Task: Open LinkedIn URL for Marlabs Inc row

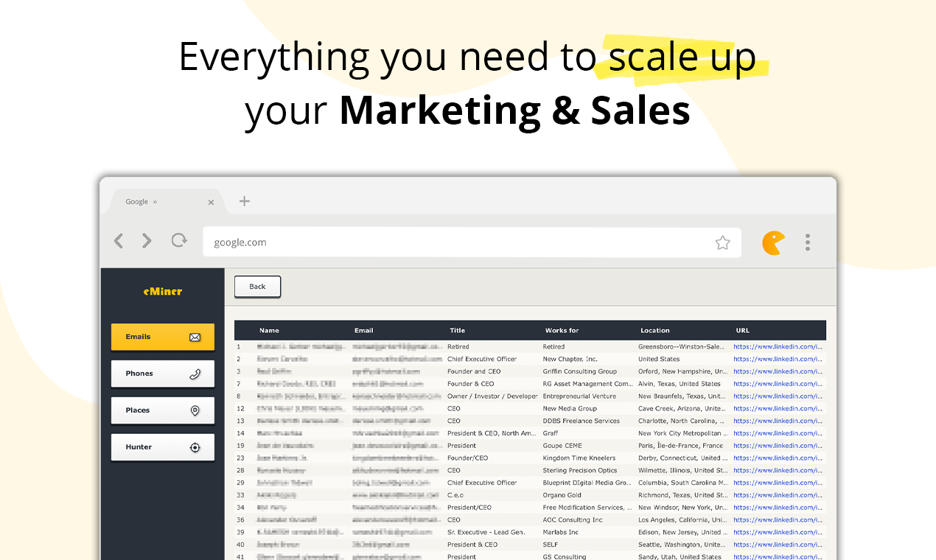Action: (778, 532)
